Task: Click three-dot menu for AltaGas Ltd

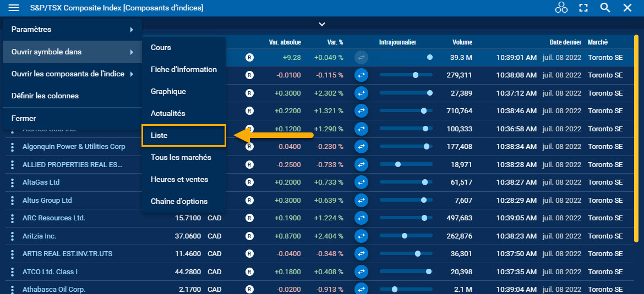Action: coord(12,182)
